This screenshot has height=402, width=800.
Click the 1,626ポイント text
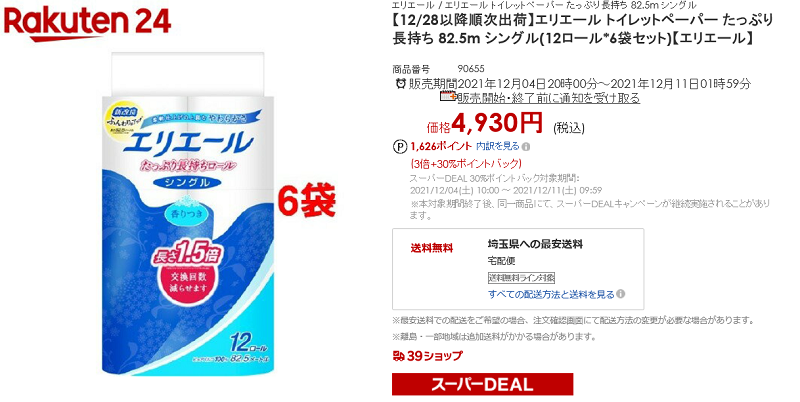pyautogui.click(x=440, y=147)
